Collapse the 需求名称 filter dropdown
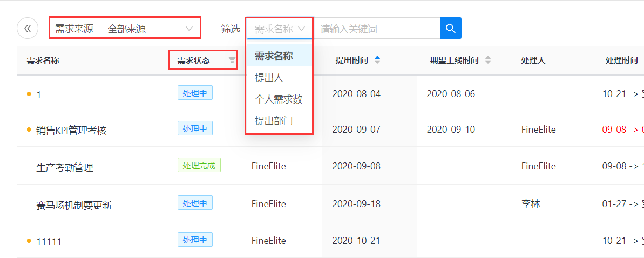This screenshot has width=644, height=258. pyautogui.click(x=280, y=29)
